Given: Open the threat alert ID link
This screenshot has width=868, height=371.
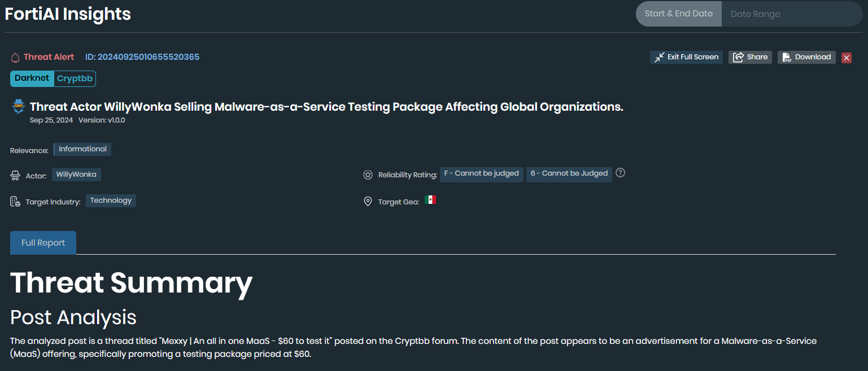Looking at the screenshot, I should tap(142, 56).
